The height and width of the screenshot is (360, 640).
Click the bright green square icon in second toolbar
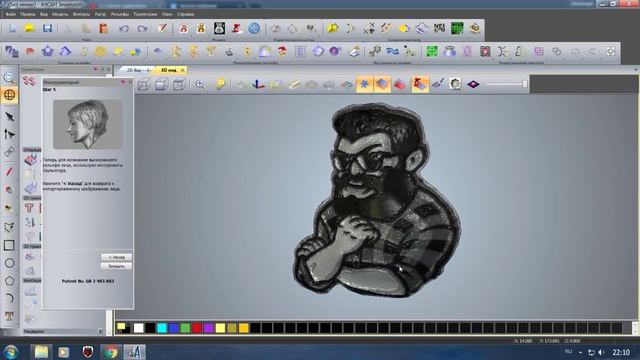(432, 51)
